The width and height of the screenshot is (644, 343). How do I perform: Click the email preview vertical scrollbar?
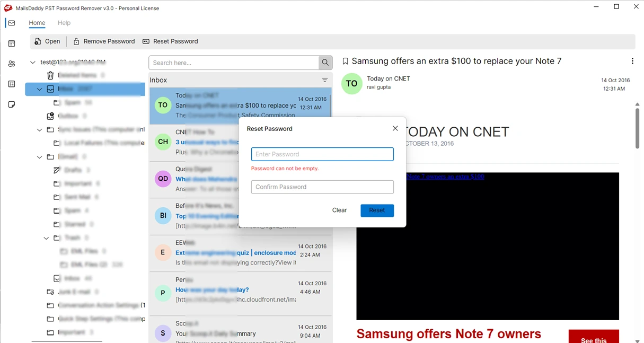(637, 129)
